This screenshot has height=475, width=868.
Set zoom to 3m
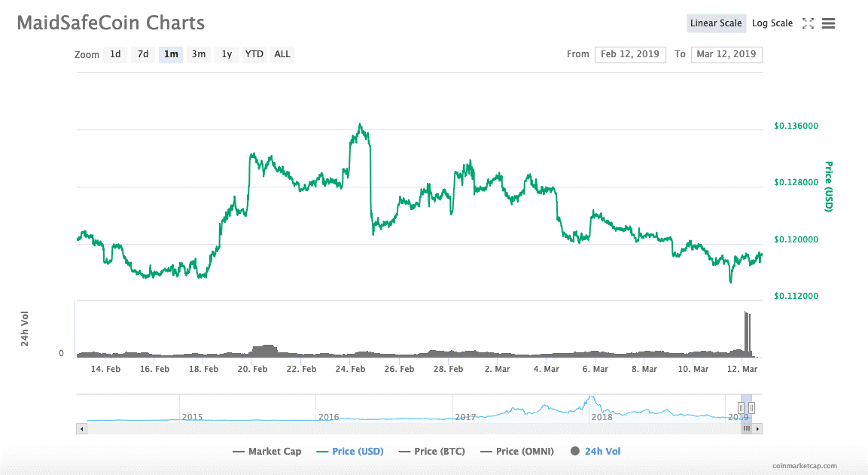click(199, 54)
